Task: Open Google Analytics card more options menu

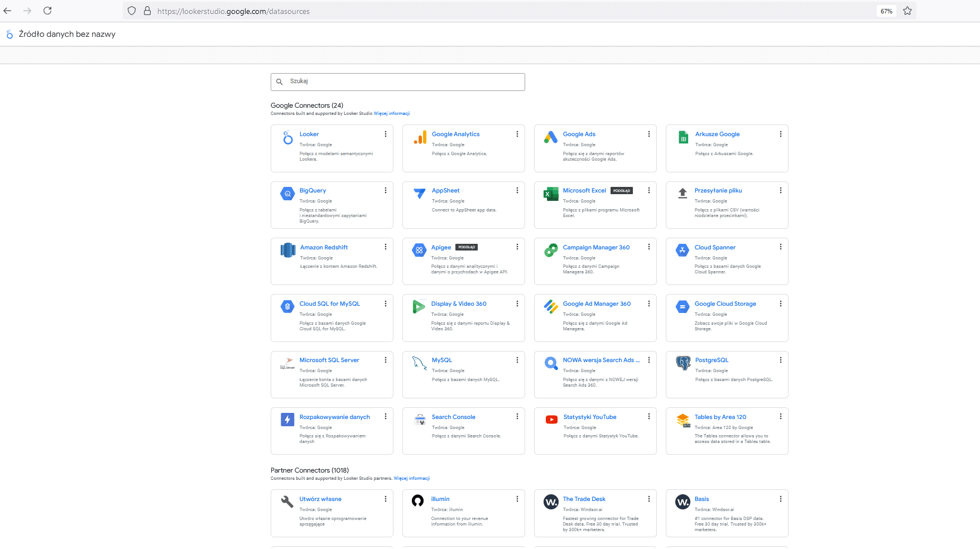Action: coord(517,134)
